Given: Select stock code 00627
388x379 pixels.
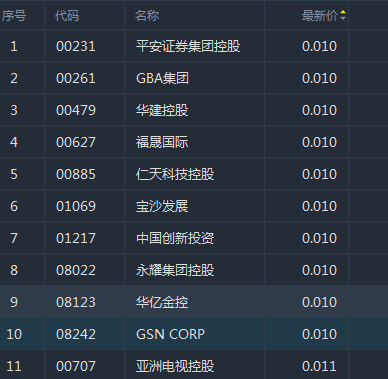Looking at the screenshot, I should pos(76,142).
